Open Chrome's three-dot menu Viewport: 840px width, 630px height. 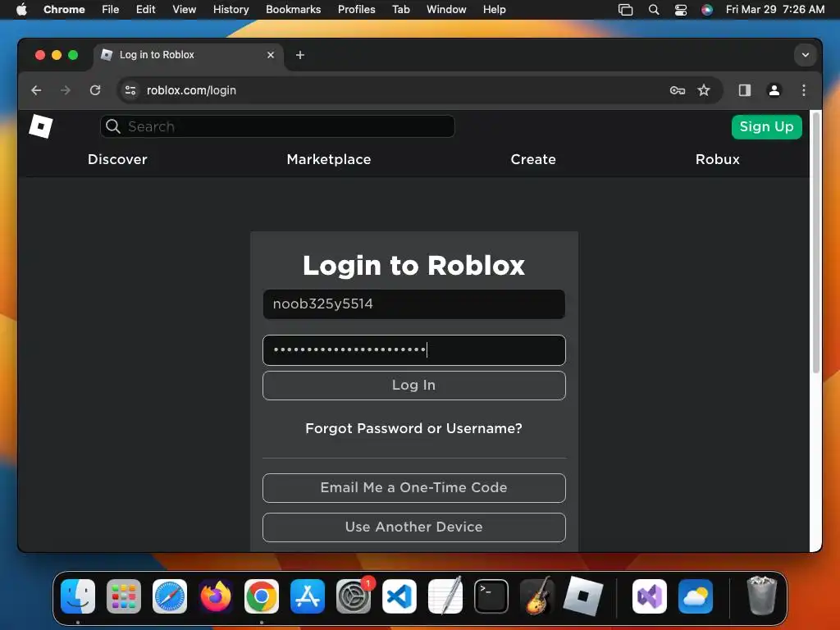point(804,90)
